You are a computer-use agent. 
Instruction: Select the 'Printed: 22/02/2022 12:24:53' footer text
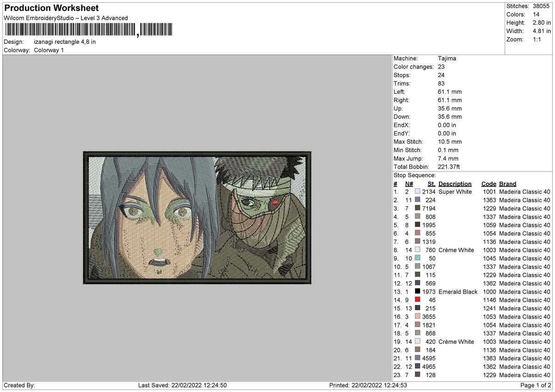(368, 385)
